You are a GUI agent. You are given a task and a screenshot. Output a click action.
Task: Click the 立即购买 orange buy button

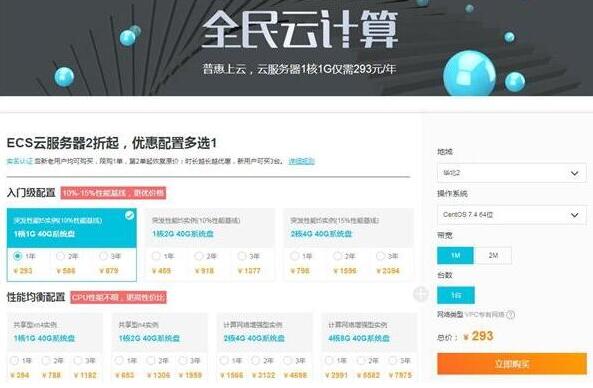point(512,364)
